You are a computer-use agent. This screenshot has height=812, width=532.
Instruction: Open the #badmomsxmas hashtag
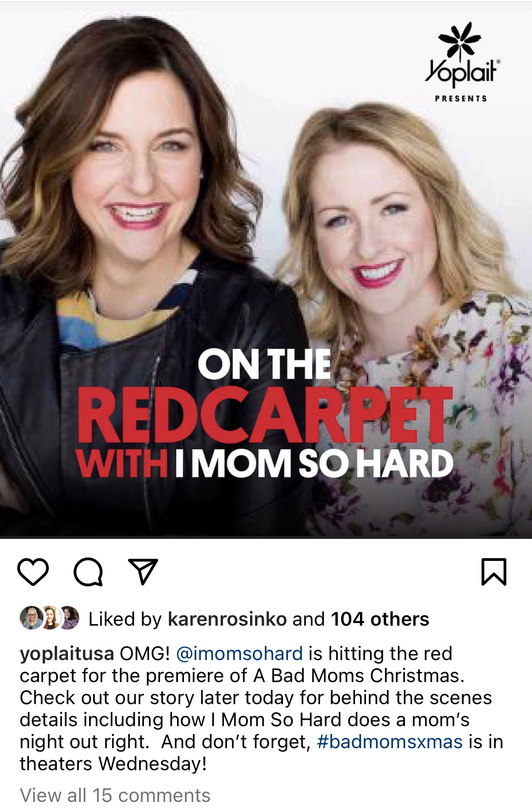click(390, 742)
